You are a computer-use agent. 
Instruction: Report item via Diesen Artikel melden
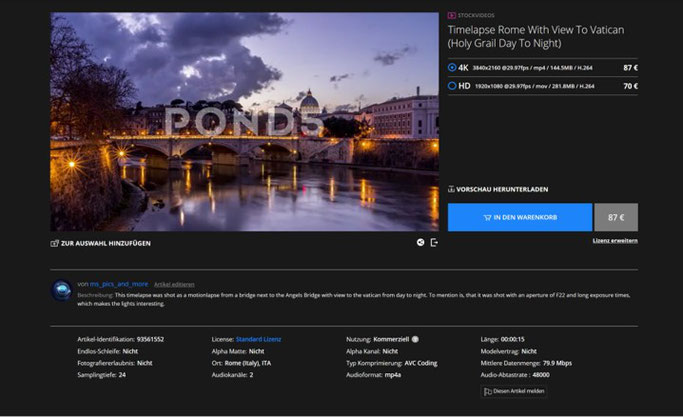(x=514, y=391)
